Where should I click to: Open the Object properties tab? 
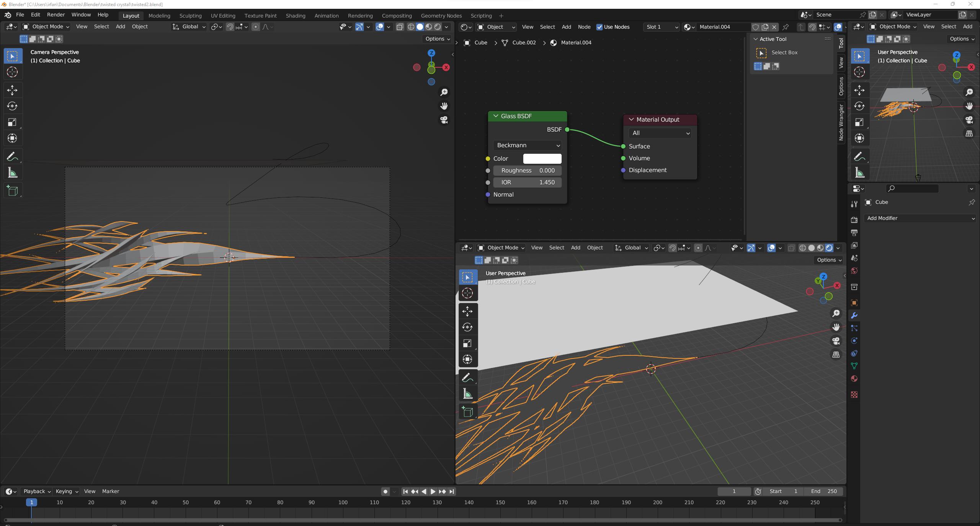pyautogui.click(x=854, y=303)
